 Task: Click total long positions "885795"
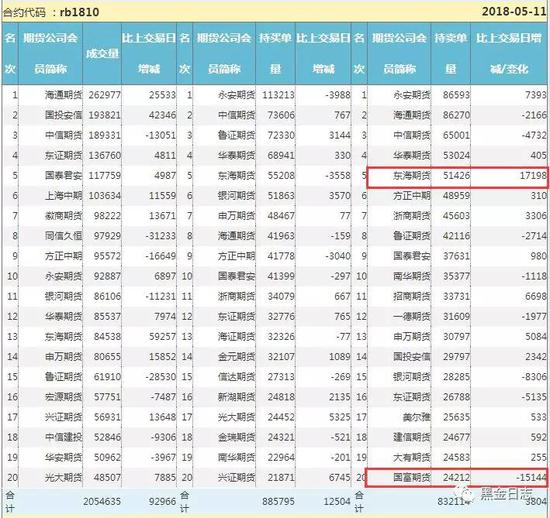(x=279, y=502)
